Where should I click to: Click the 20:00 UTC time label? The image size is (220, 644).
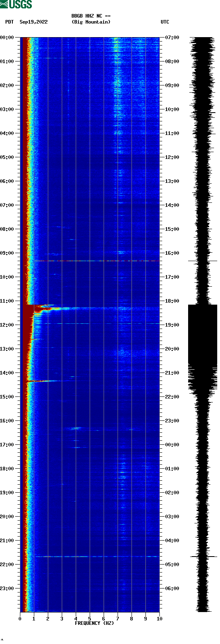(172, 349)
